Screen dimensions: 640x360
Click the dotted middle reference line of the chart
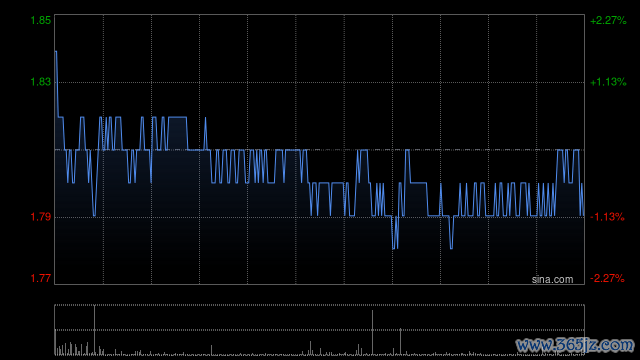320,150
